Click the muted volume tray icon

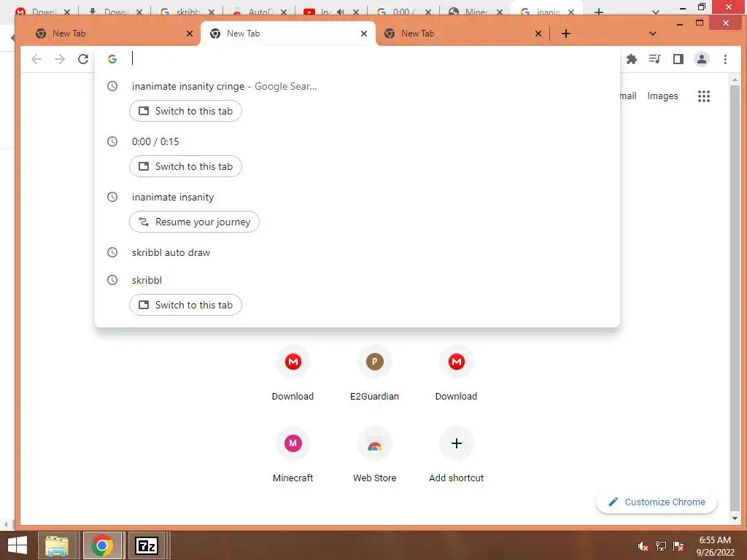tap(643, 546)
